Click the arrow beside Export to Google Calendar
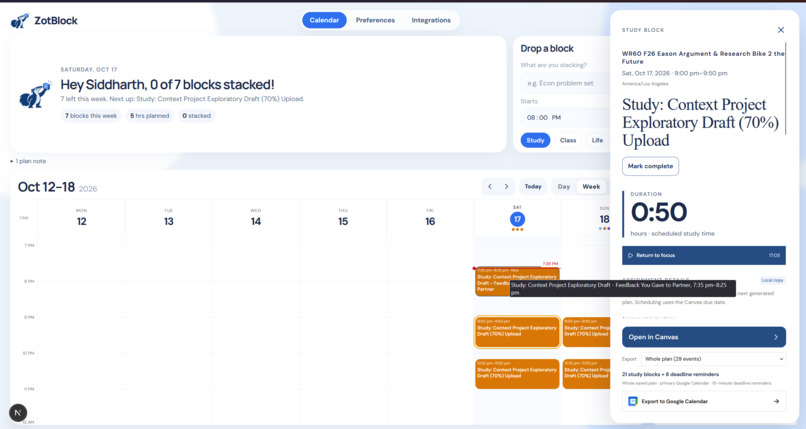This screenshot has height=429, width=806. (776, 401)
